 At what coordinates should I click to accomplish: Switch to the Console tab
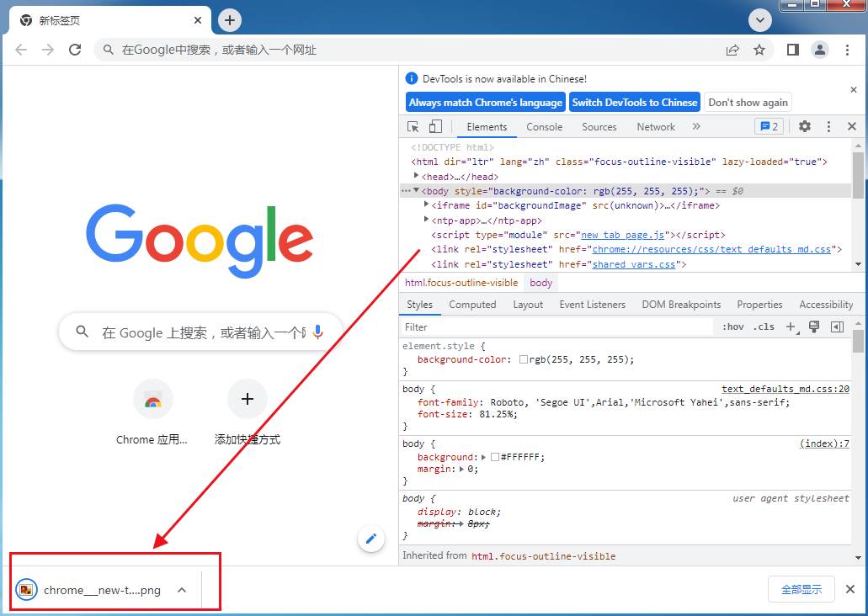(544, 127)
